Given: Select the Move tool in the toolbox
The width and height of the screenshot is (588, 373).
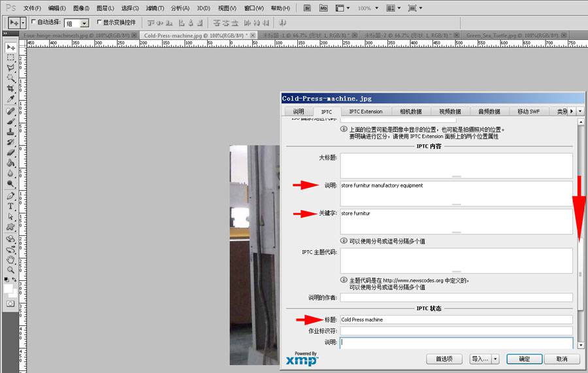Looking at the screenshot, I should click(11, 48).
